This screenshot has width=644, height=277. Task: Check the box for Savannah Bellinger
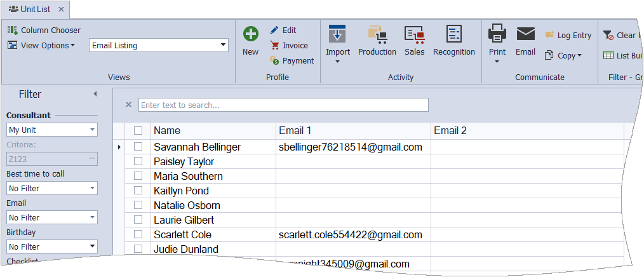point(138,147)
